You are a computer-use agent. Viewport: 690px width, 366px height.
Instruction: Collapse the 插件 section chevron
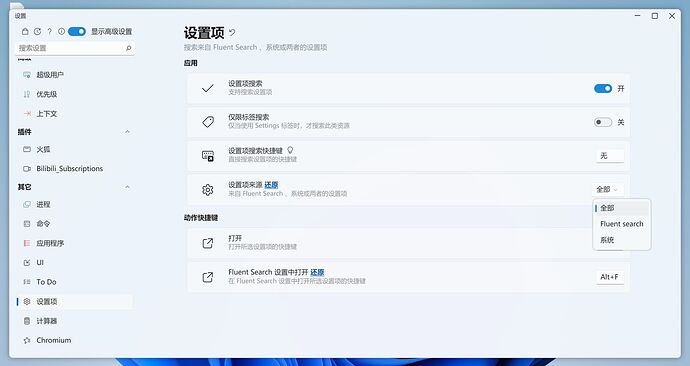click(127, 132)
